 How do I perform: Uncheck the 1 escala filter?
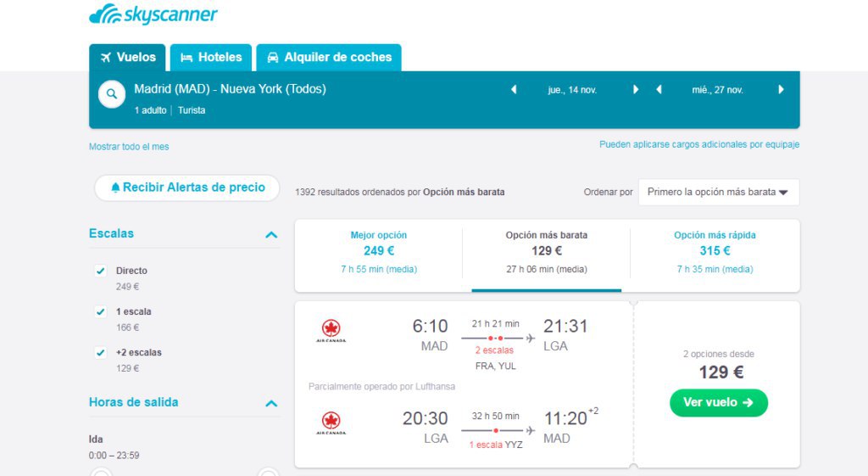[100, 312]
